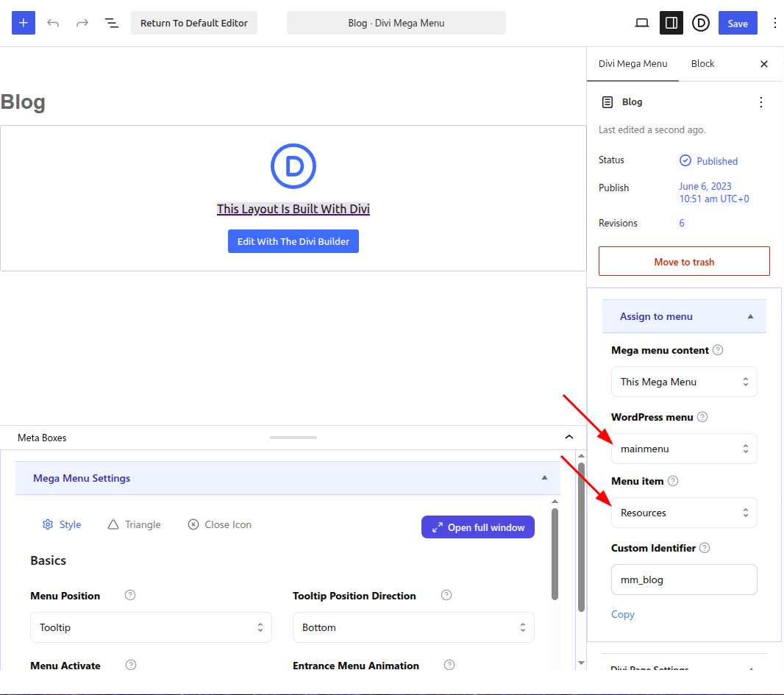The height and width of the screenshot is (695, 784).
Task: Open the editor options menu
Action: (774, 23)
